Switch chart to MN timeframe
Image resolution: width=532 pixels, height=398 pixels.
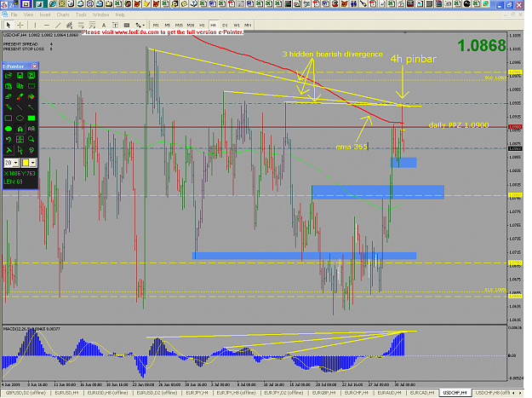(x=248, y=25)
